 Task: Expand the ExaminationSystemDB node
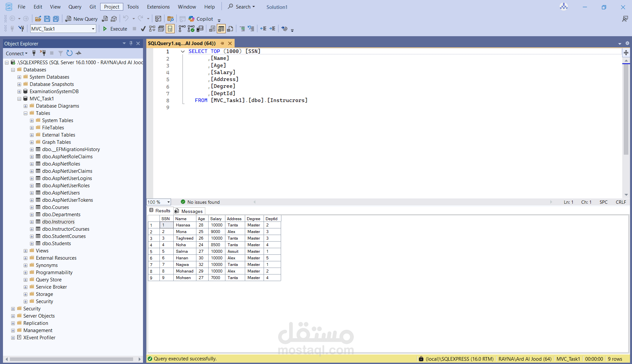pos(19,91)
